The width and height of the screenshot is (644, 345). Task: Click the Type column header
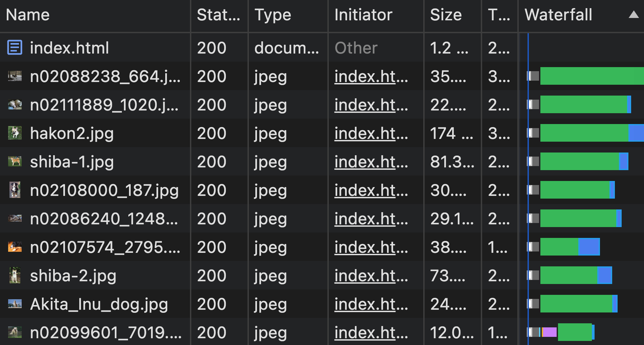tap(273, 15)
